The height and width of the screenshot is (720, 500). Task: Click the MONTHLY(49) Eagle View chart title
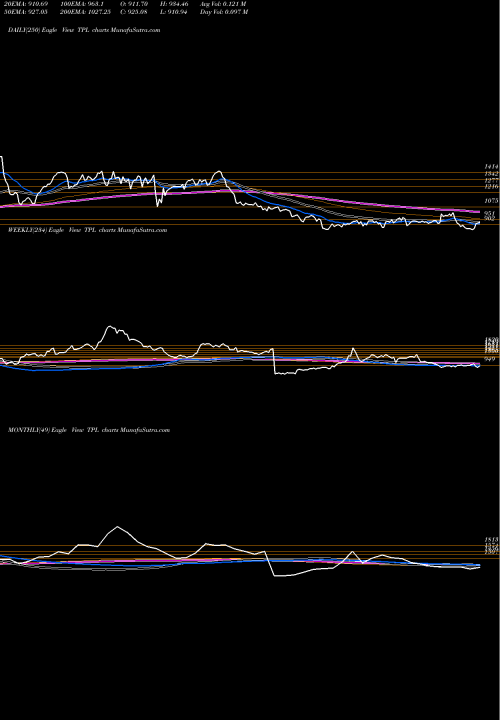pyautogui.click(x=89, y=430)
